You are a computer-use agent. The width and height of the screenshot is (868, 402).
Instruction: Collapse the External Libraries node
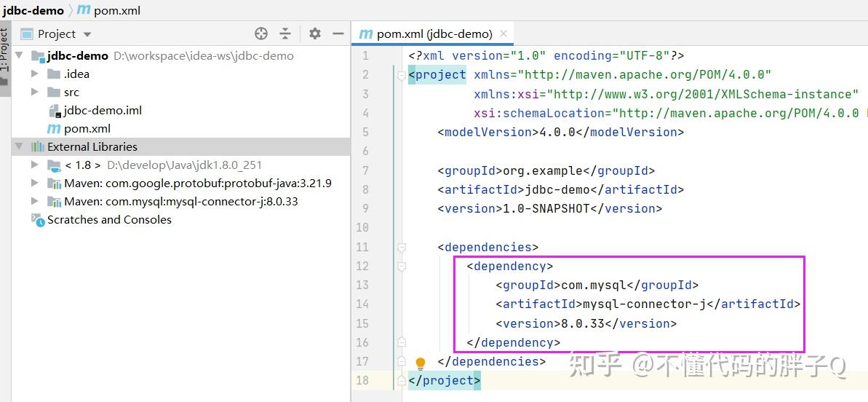[x=19, y=146]
